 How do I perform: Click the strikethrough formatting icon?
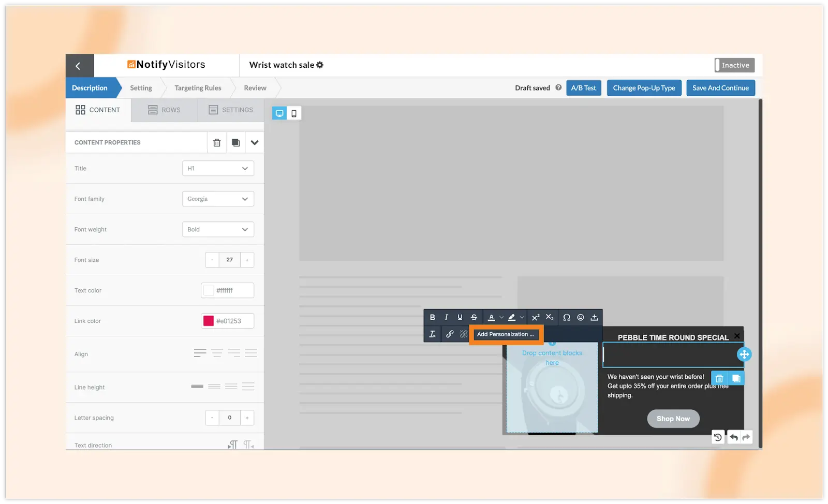point(474,317)
